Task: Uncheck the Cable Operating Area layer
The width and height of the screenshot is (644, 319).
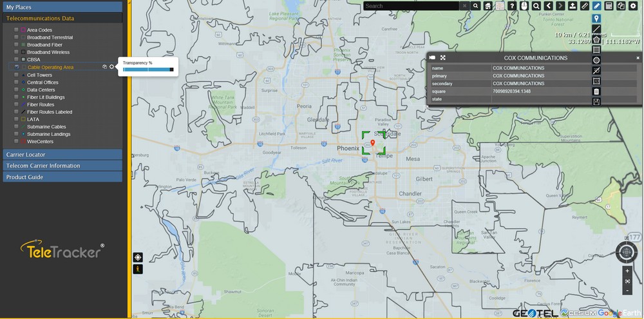Action: pos(16,67)
